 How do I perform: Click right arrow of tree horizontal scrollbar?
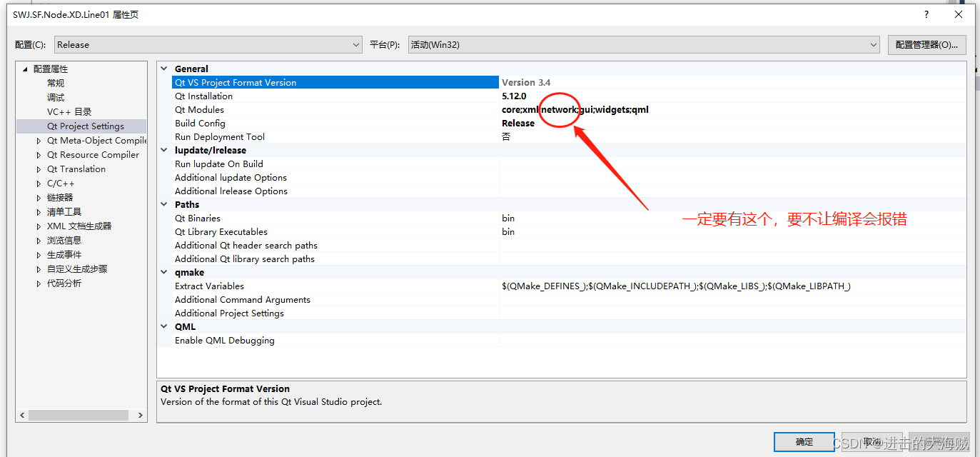pos(140,415)
